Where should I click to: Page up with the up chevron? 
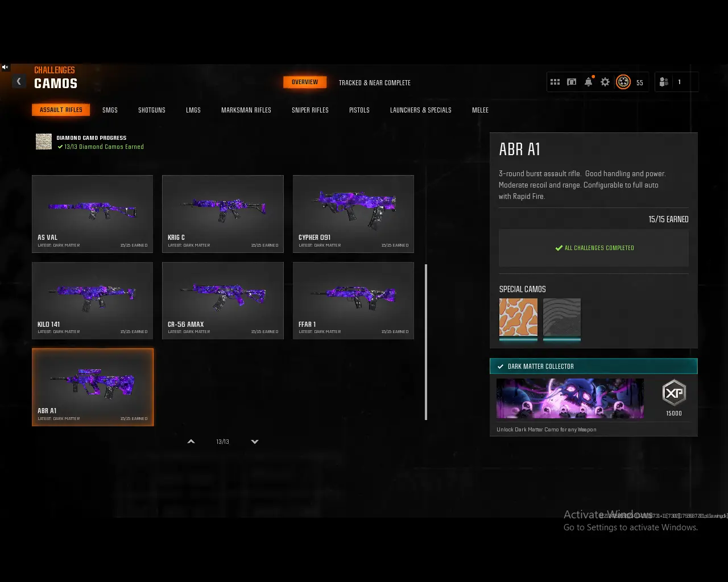191,442
